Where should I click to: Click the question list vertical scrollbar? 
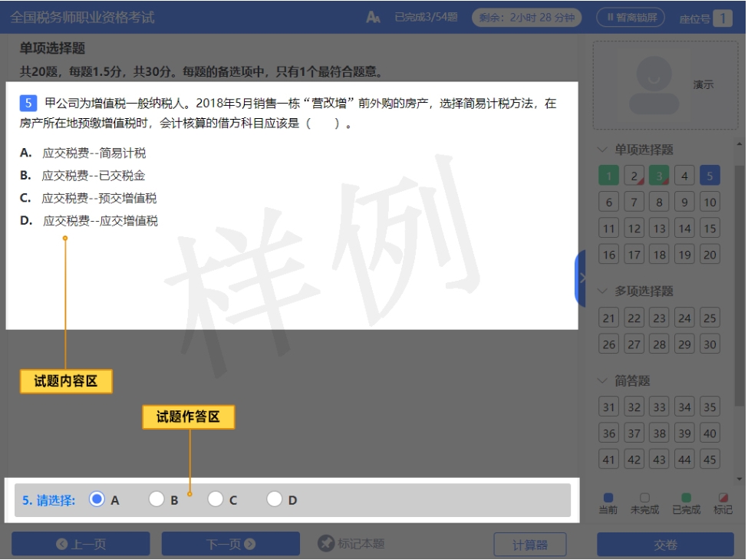[740, 307]
